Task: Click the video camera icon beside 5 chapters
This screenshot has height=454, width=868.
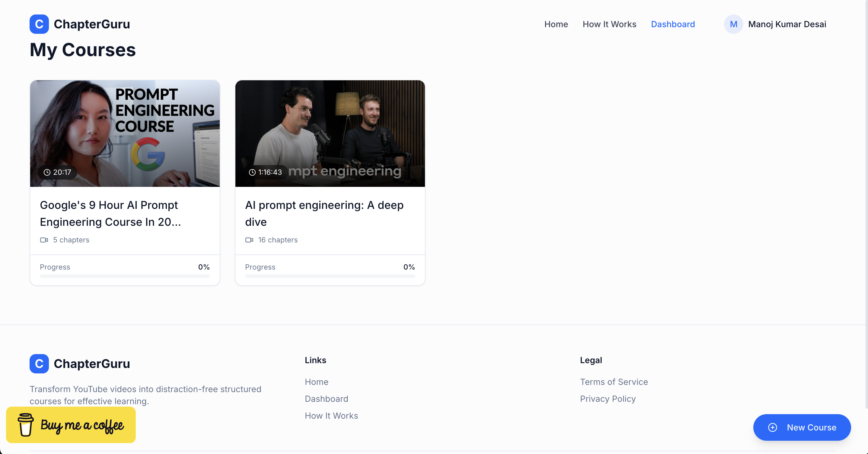Action: (44, 240)
